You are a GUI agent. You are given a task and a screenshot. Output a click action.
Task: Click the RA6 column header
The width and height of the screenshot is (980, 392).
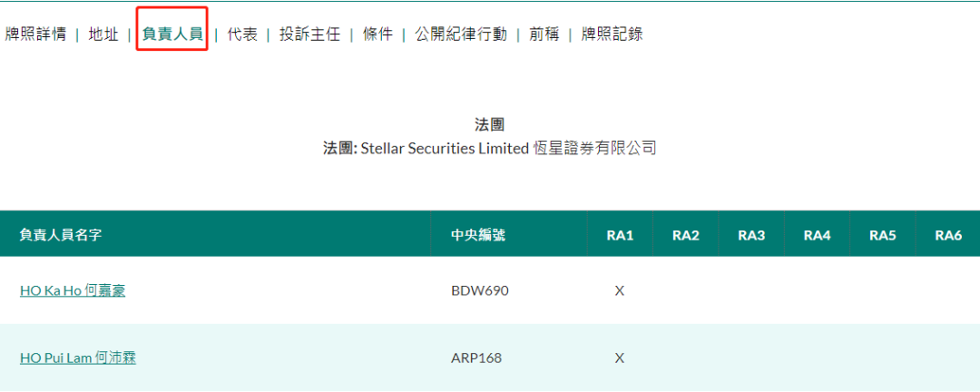point(948,235)
